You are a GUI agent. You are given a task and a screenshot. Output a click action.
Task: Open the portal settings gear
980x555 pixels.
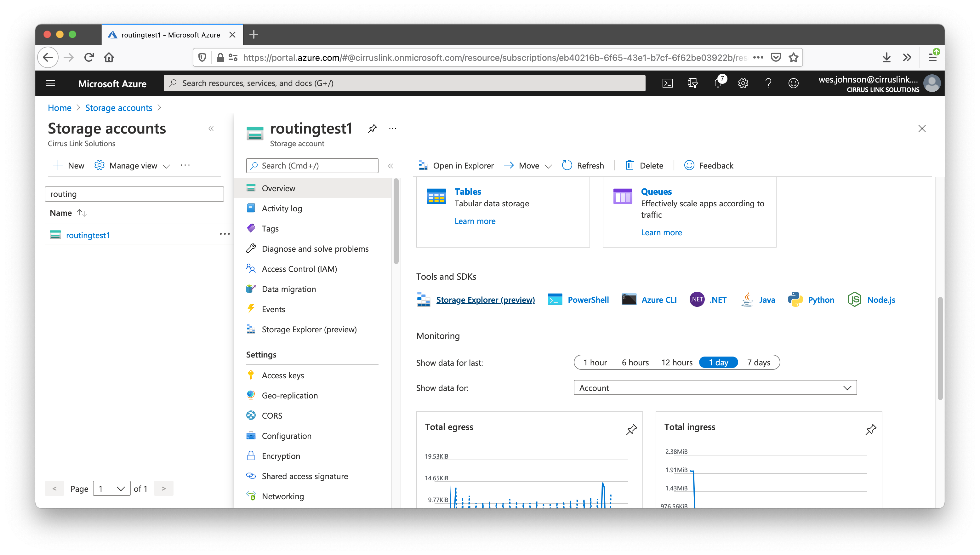click(x=743, y=83)
